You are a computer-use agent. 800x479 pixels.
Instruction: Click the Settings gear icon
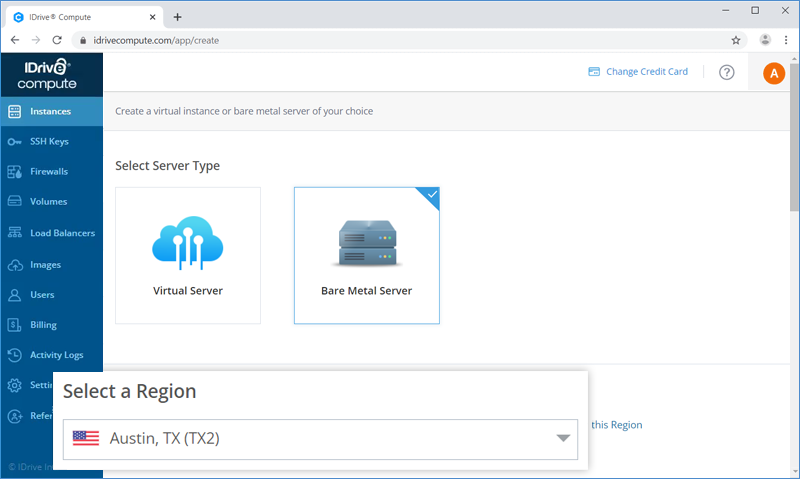point(15,385)
